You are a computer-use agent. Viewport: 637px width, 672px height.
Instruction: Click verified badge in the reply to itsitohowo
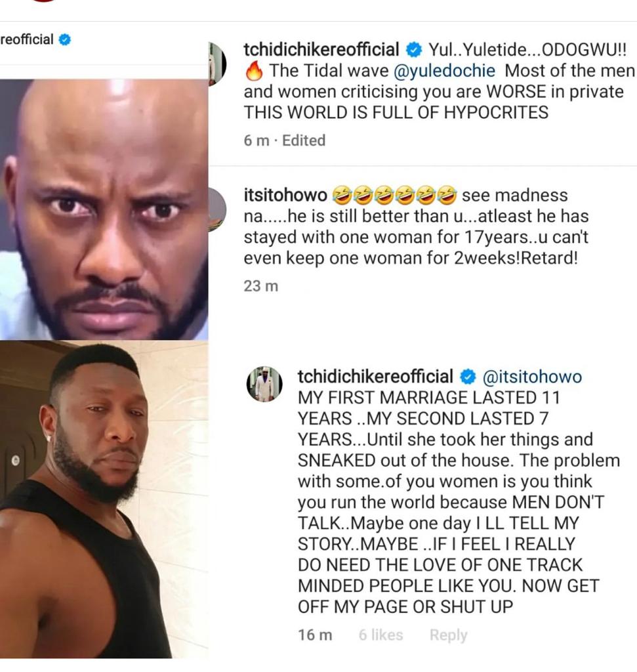pos(468,377)
